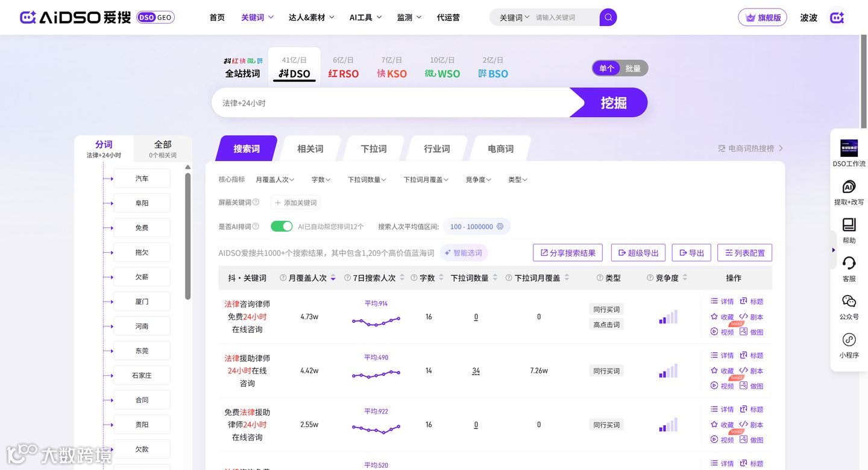Switch to the 电商词 tab
The width and height of the screenshot is (868, 470).
(x=501, y=148)
